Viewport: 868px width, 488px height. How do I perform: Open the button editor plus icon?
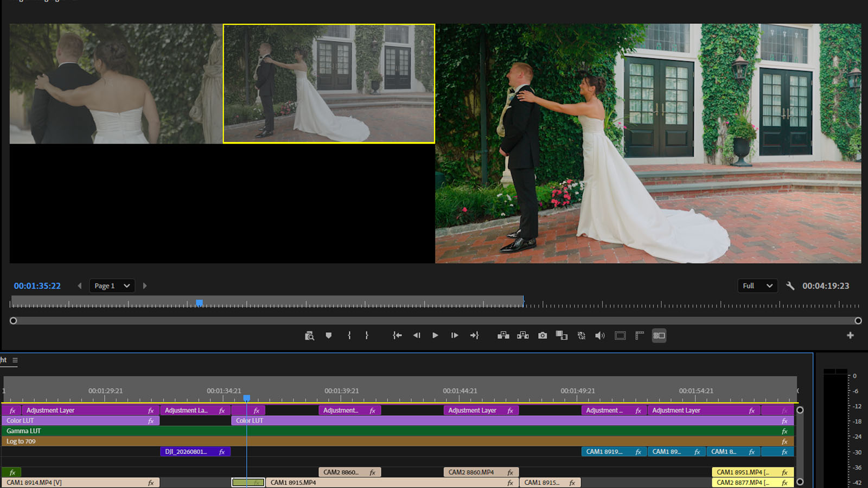(x=850, y=336)
